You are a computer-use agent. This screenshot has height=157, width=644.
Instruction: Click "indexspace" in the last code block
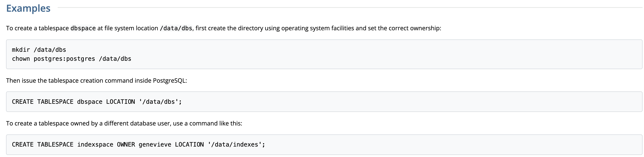[95, 144]
